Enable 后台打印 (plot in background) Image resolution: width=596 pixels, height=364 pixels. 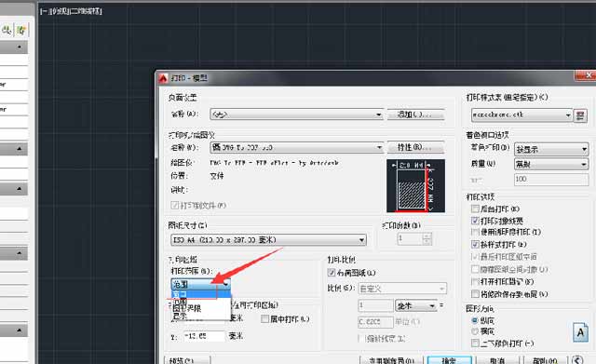pyautogui.click(x=475, y=209)
